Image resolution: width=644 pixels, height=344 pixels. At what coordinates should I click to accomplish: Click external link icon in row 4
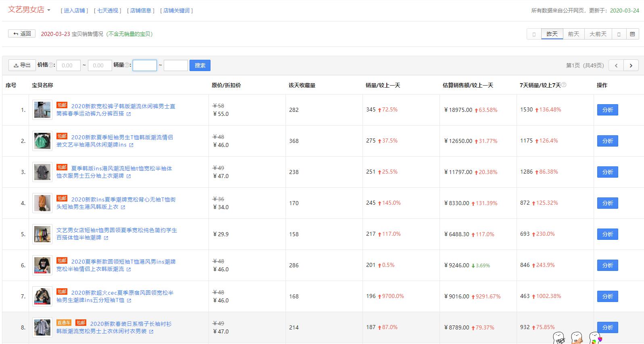coord(123,208)
